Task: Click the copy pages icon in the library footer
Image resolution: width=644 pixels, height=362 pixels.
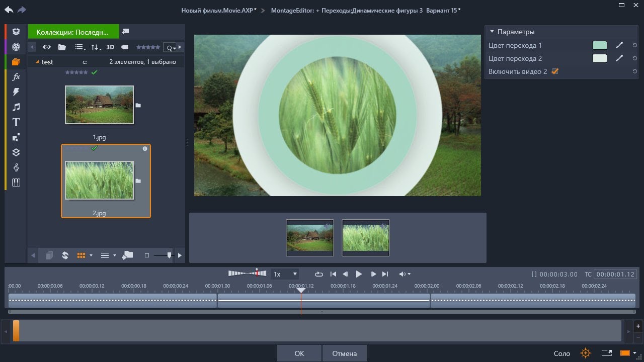Action: 49,255
